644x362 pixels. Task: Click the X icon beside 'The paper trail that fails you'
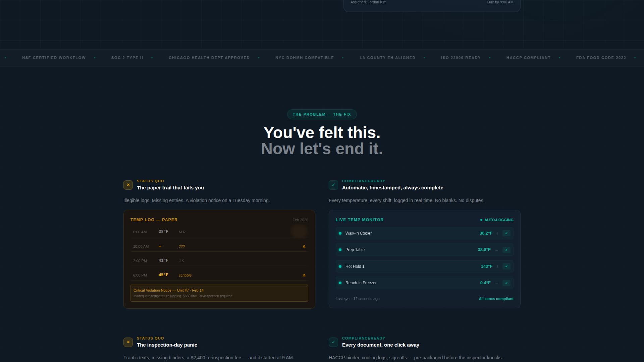(x=128, y=185)
